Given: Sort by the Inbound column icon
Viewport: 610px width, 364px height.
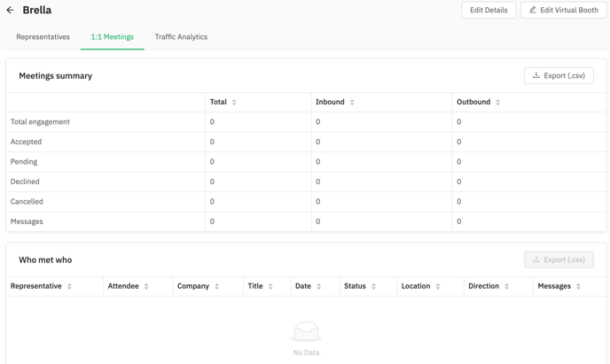Looking at the screenshot, I should tap(352, 102).
